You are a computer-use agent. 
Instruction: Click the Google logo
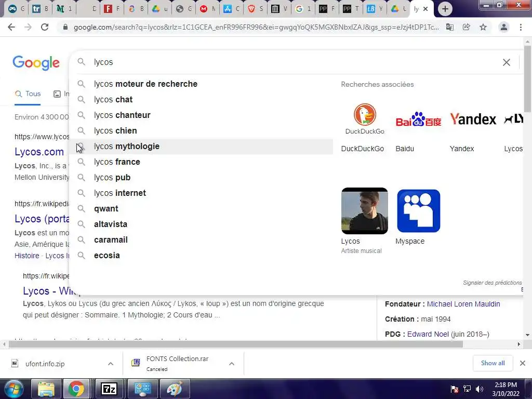click(x=36, y=63)
